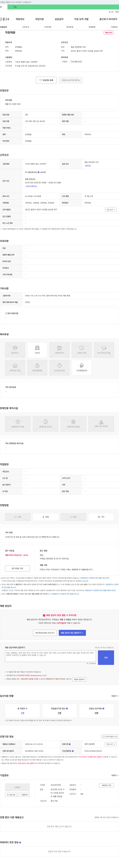Toggle 관심정보 등록 heart button
The width and height of the screenshot is (119, 868).
click(x=46, y=80)
